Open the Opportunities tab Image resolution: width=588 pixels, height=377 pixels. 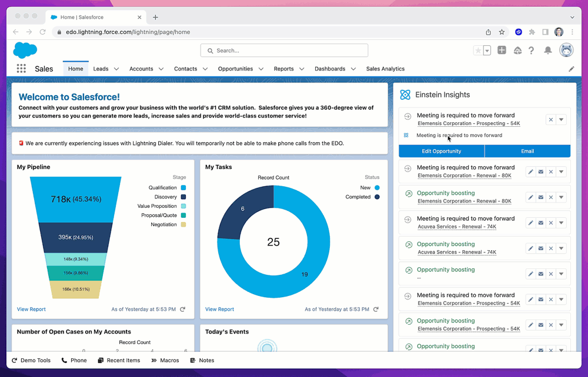(236, 69)
